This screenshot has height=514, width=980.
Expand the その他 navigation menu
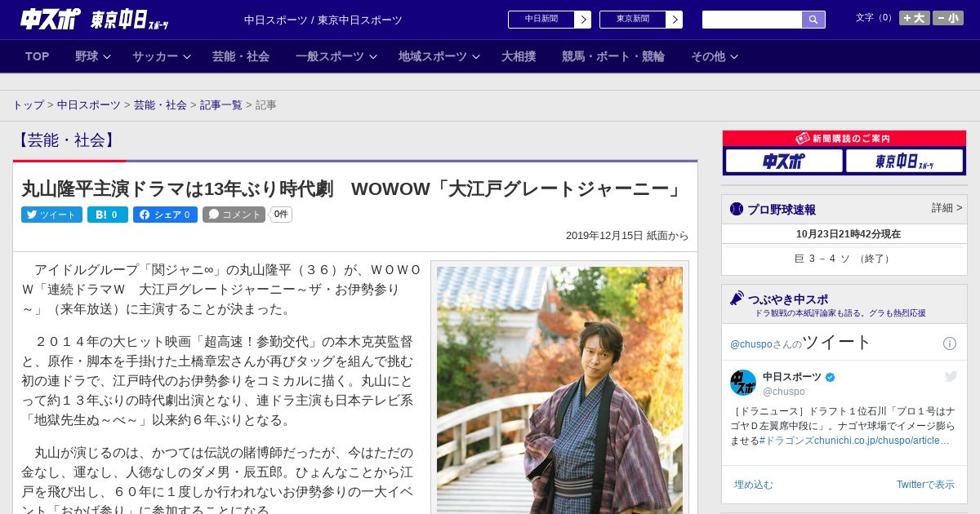point(715,56)
